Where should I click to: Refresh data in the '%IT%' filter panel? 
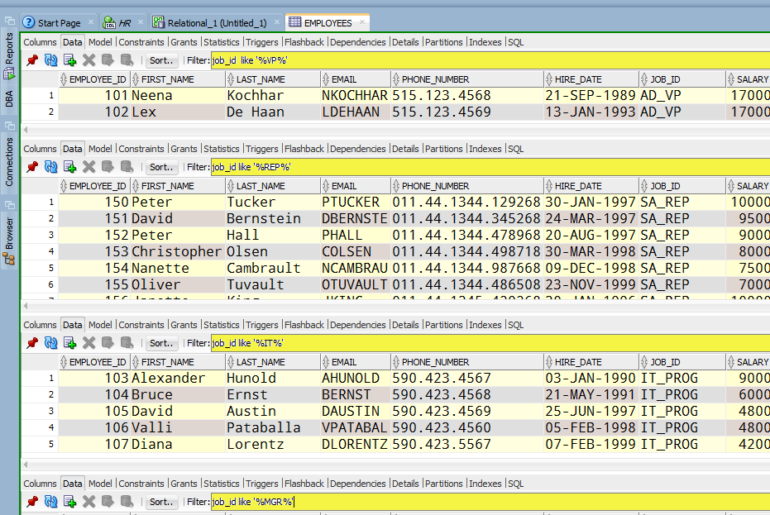[x=51, y=343]
